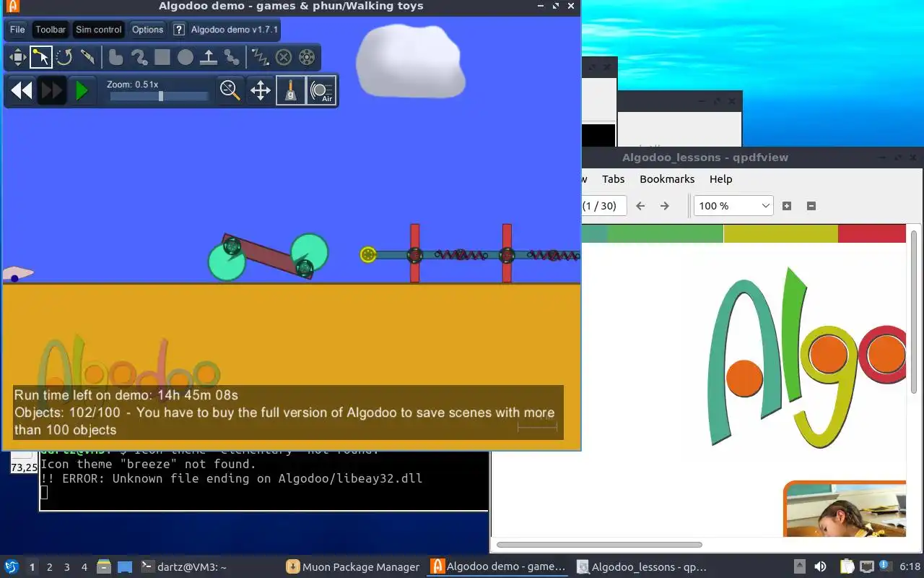The height and width of the screenshot is (578, 924).
Task: Select the Circle tool
Action: click(x=186, y=57)
